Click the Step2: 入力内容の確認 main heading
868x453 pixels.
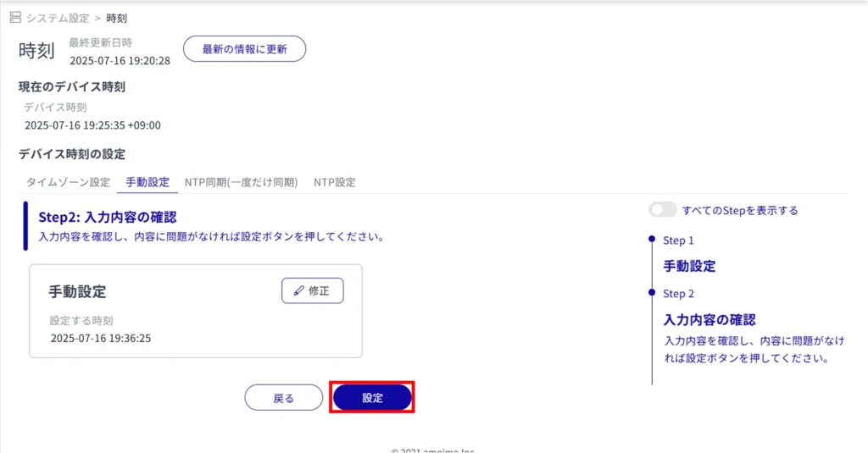coord(107,217)
